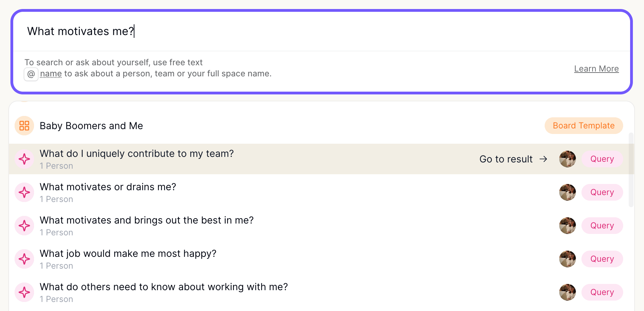Viewport: 644px width, 311px height.
Task: Click Query tag on 'uniquely contribute' row
Action: pos(602,159)
